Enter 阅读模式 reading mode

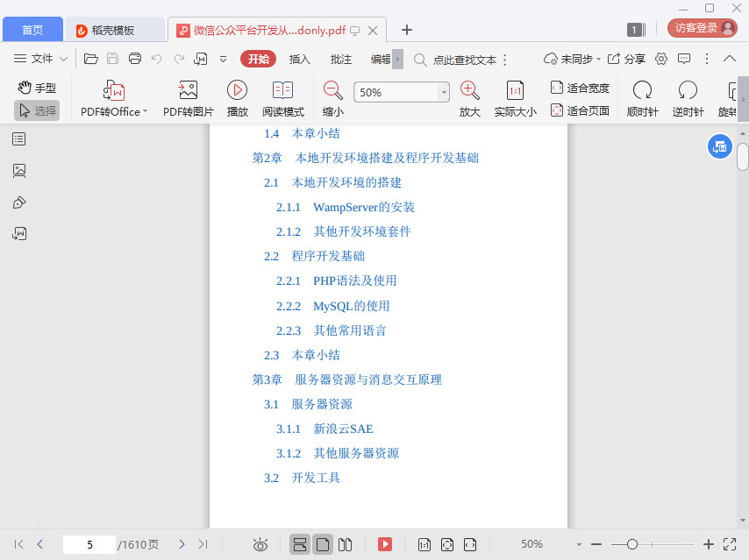click(x=282, y=99)
